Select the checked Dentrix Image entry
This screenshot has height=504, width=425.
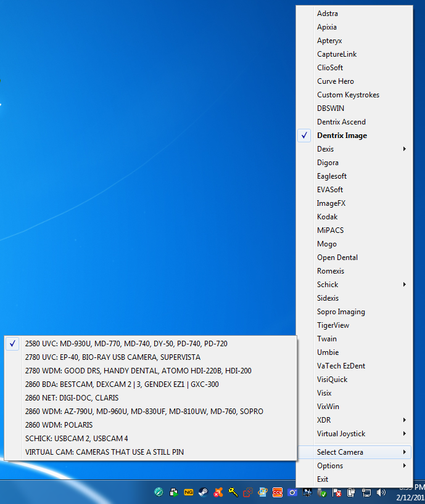click(354, 136)
